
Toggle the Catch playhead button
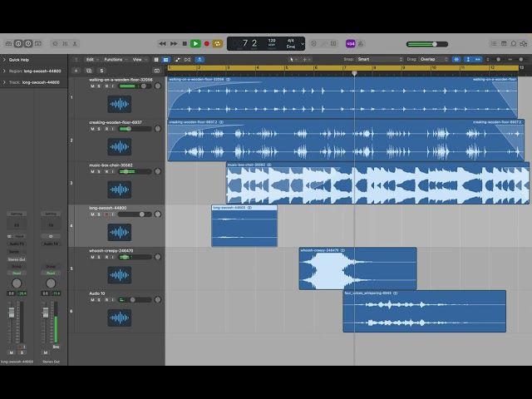tap(199, 60)
